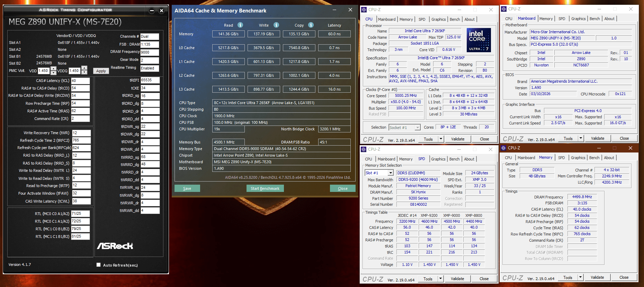The image size is (644, 287).
Task: Click the RTL (MC0 C0 A1/A2) field
Action: pyautogui.click(x=80, y=214)
